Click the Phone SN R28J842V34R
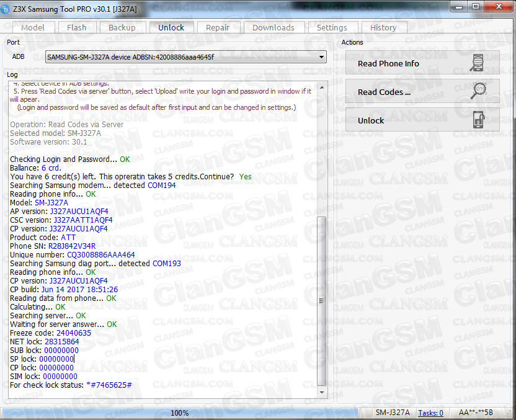 [x=72, y=246]
